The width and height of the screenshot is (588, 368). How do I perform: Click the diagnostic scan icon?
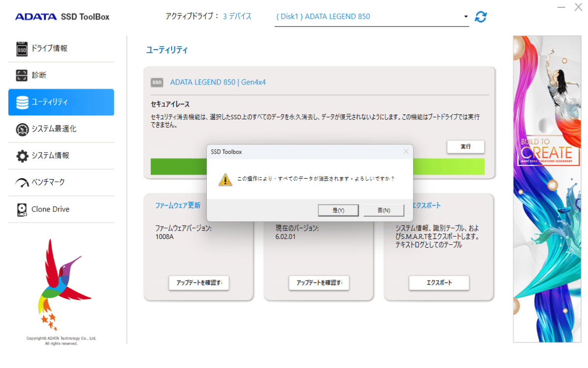(22, 76)
